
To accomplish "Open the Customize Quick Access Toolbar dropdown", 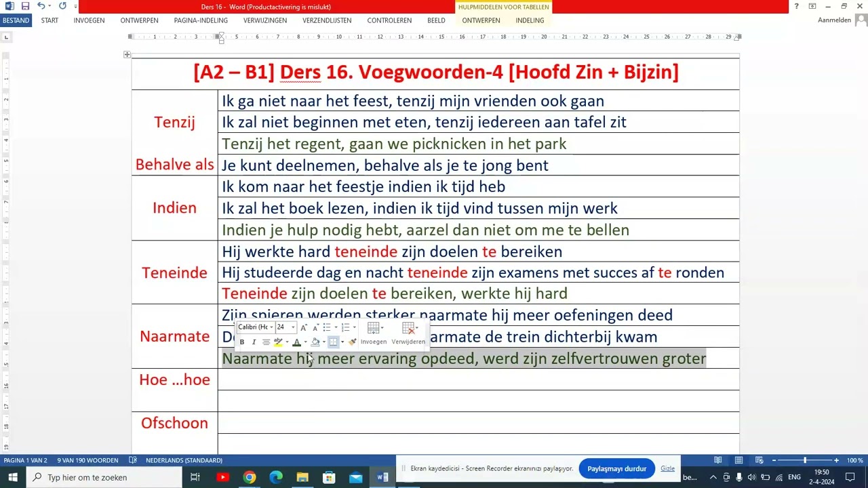I will click(75, 6).
